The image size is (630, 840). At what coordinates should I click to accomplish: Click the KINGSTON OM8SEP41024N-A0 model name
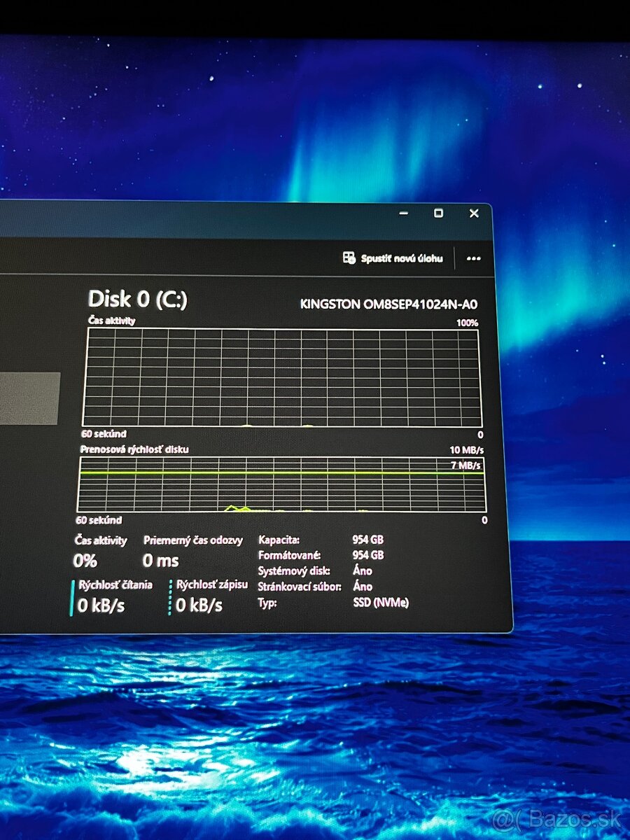point(388,304)
